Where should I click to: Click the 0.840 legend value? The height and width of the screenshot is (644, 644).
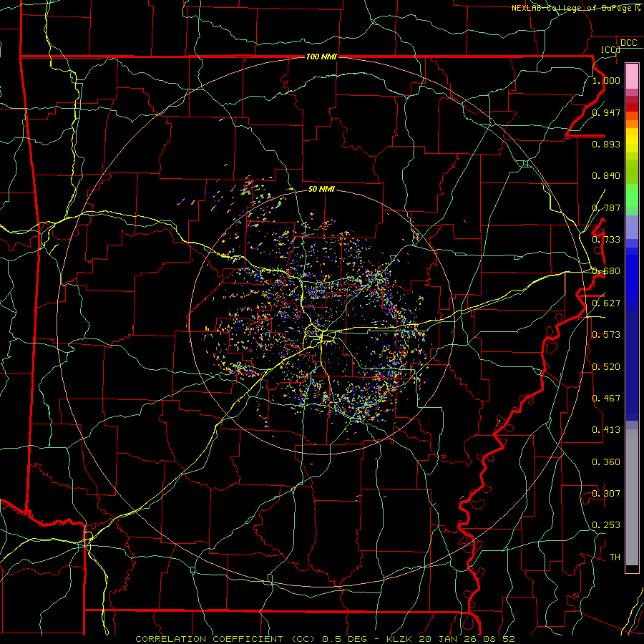pyautogui.click(x=606, y=176)
